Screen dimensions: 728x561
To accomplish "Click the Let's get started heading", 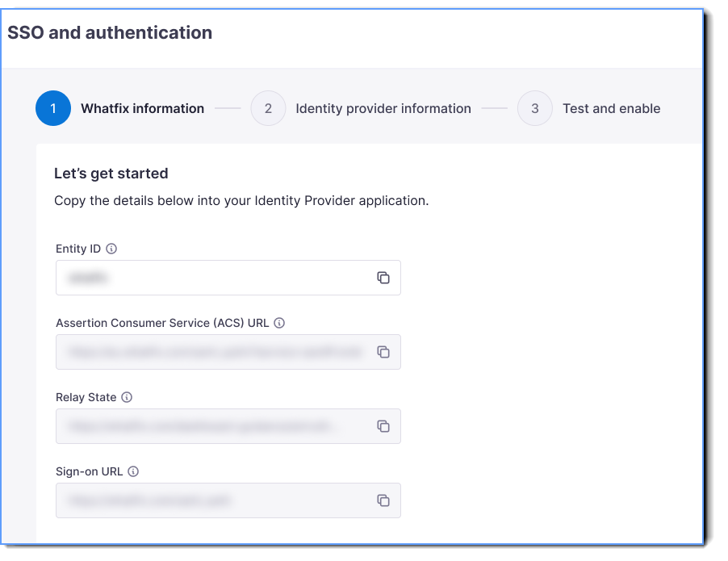I will [x=111, y=174].
